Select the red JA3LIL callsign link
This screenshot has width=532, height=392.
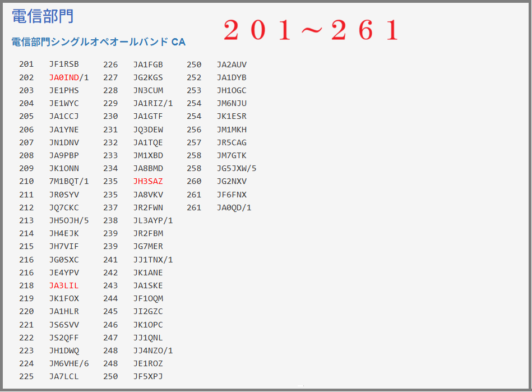coord(64,285)
